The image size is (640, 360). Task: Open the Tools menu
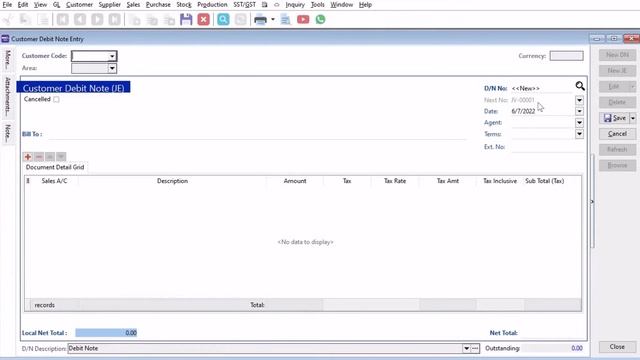(318, 5)
